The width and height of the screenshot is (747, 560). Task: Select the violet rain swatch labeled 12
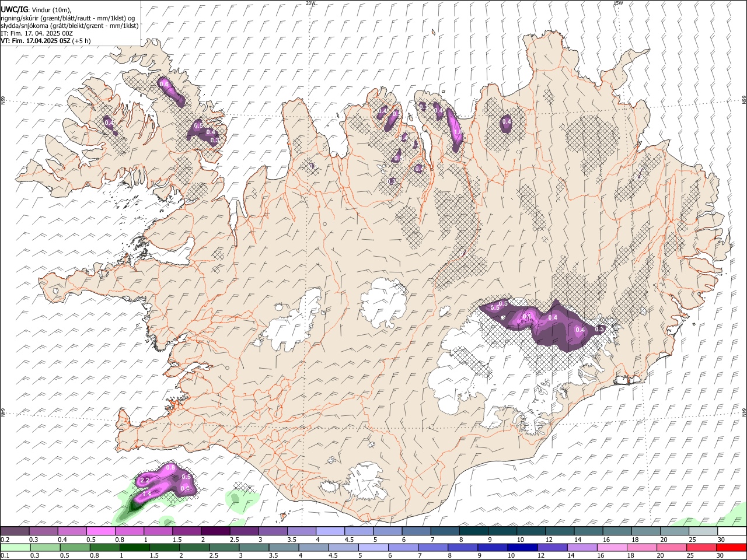point(553,548)
